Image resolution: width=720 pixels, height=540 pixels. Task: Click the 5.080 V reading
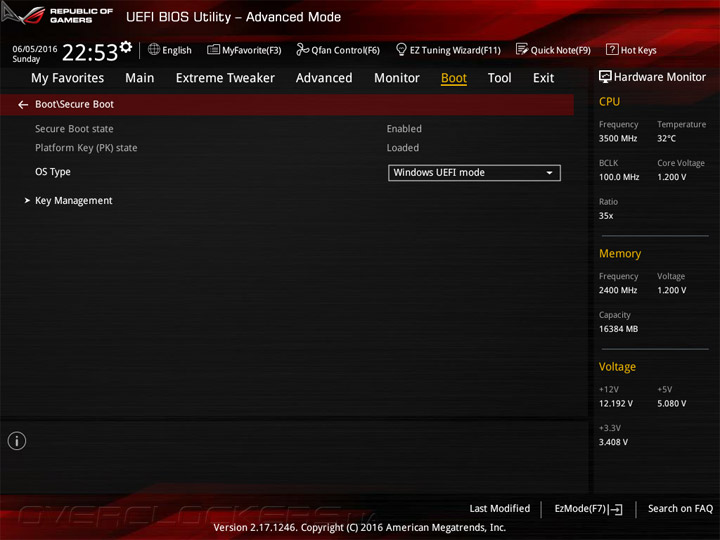pos(671,404)
